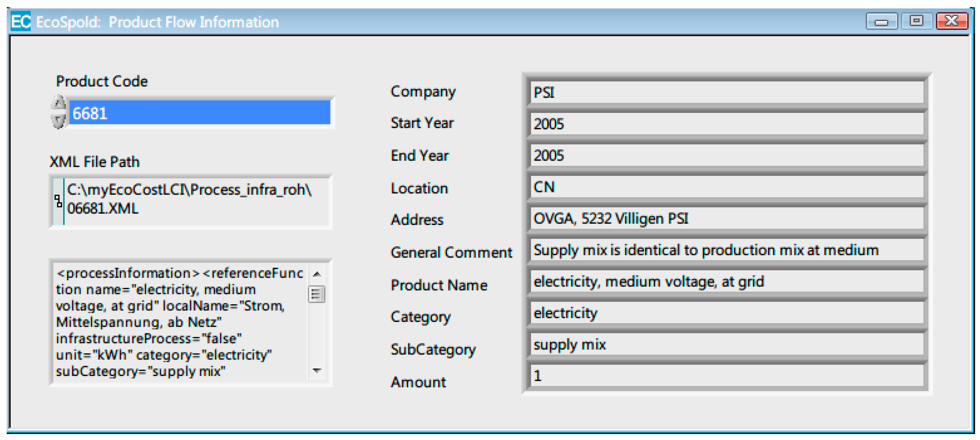
Task: Click inside the processInformation XML text area
Action: 180,322
